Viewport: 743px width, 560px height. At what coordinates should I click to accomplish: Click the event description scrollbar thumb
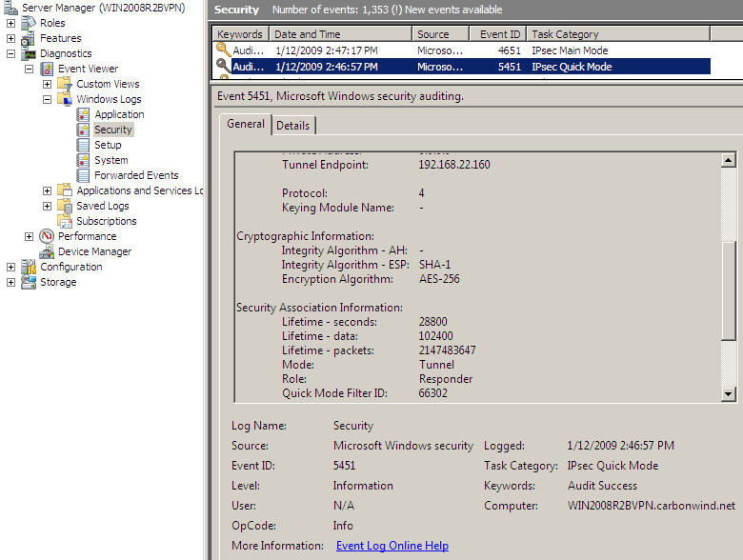click(x=729, y=290)
